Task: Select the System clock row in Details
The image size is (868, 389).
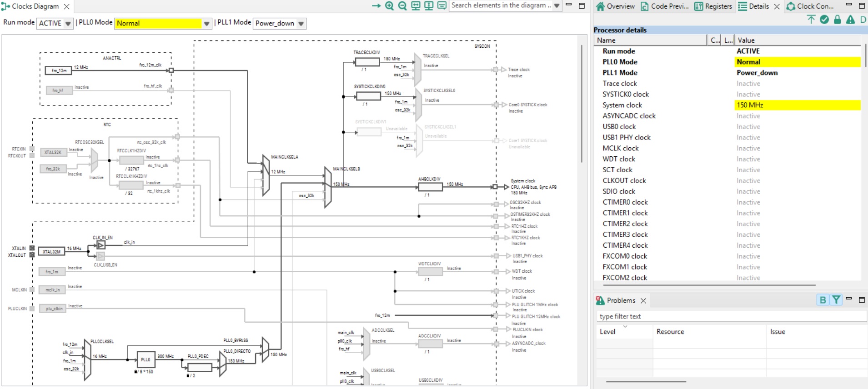Action: [x=622, y=105]
